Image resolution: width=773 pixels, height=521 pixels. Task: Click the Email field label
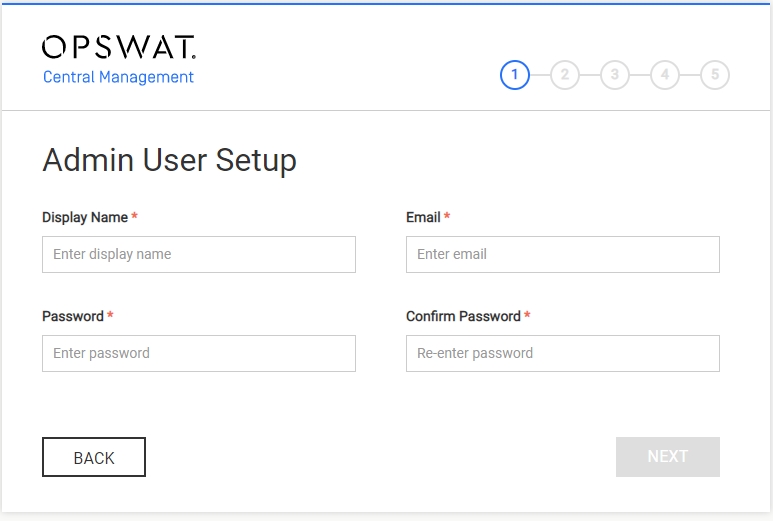[x=423, y=217]
